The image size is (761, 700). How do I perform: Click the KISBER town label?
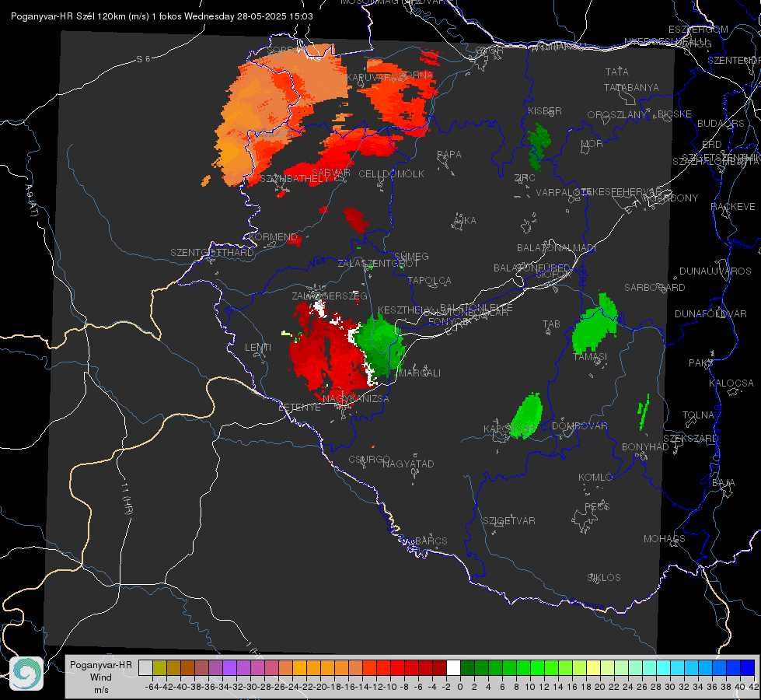(x=545, y=110)
